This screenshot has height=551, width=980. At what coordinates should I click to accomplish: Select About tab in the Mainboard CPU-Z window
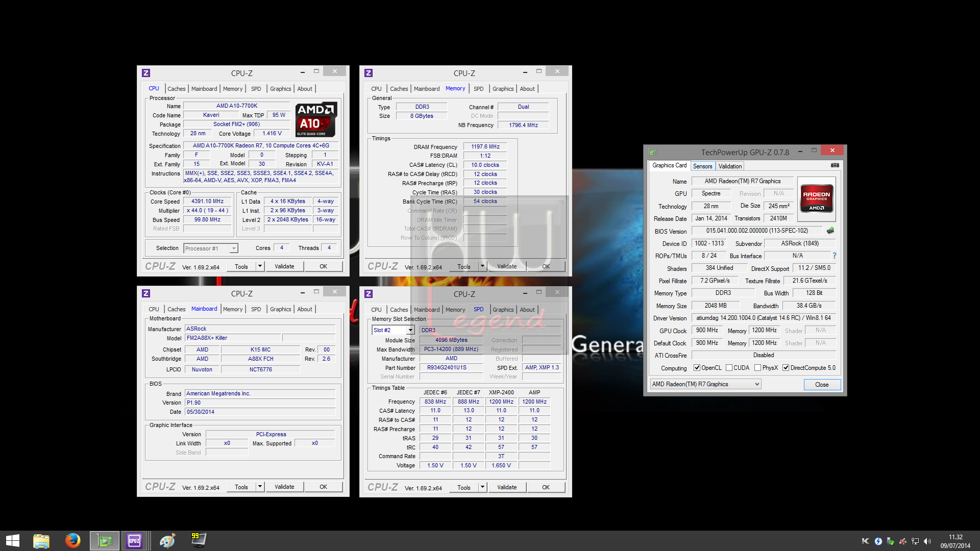[305, 309]
